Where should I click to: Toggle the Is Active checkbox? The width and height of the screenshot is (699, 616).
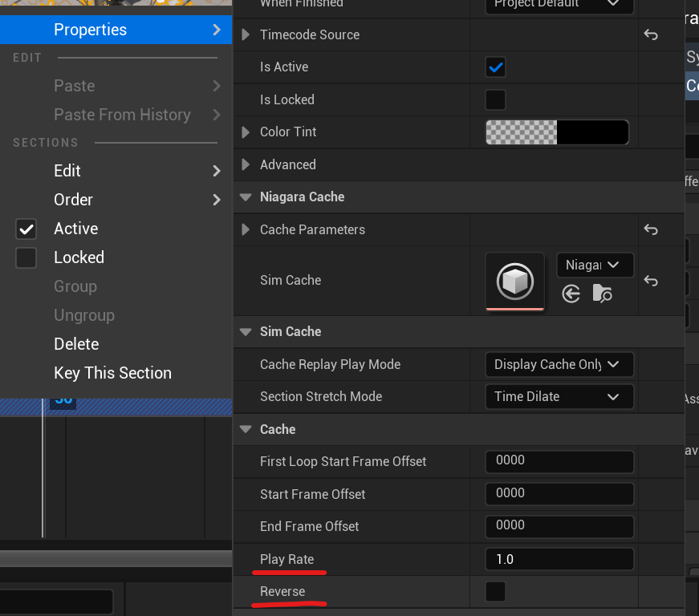496,67
